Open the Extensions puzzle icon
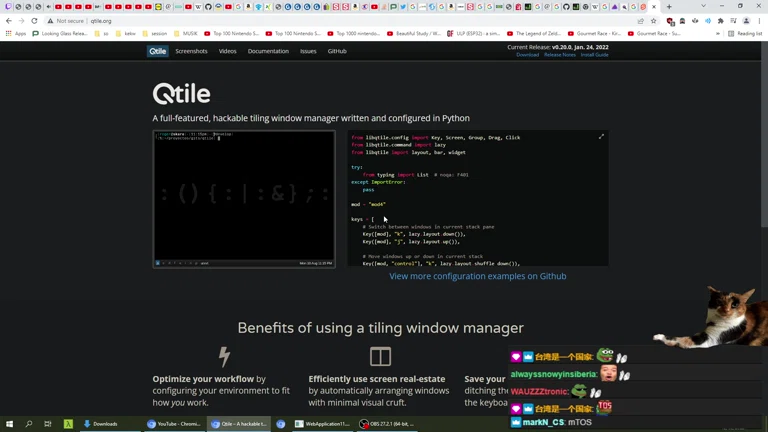 point(720,21)
